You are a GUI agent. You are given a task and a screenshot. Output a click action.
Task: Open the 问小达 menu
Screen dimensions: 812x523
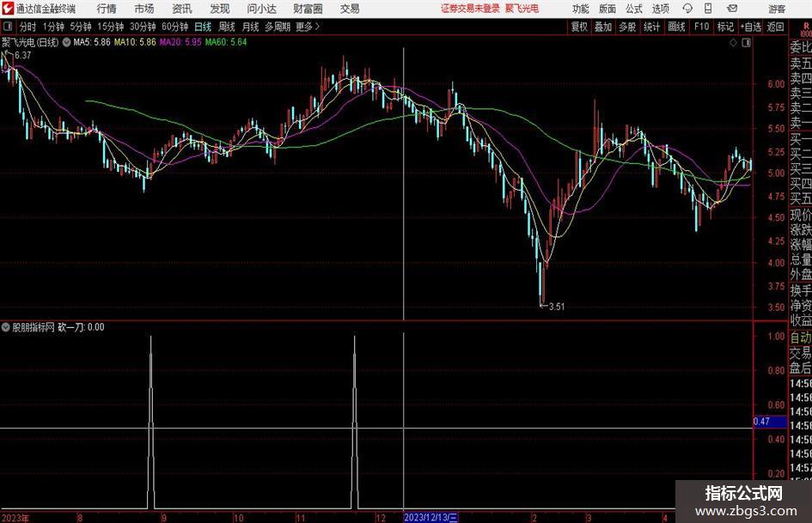(261, 9)
